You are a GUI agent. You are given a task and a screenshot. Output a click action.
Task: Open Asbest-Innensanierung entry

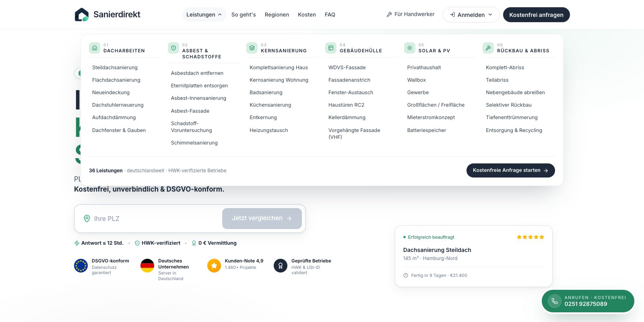[198, 98]
